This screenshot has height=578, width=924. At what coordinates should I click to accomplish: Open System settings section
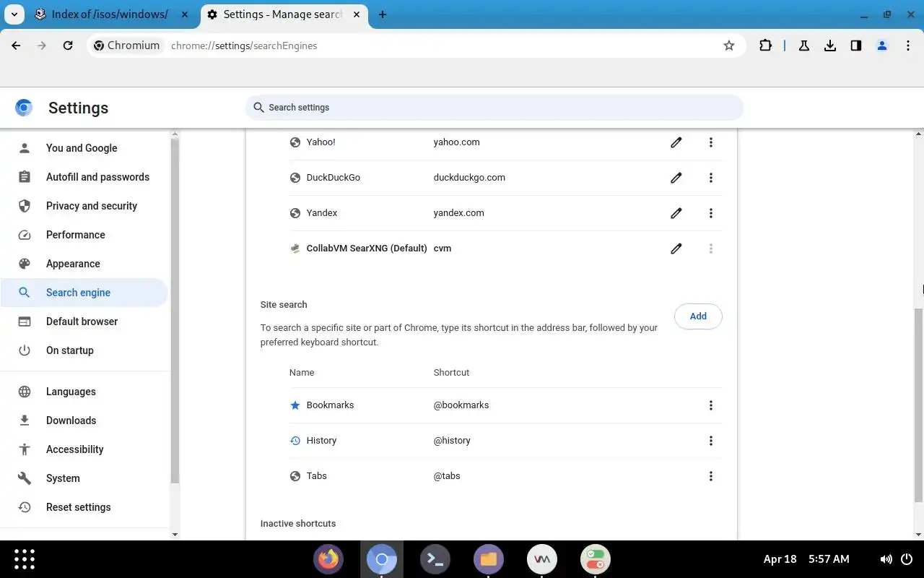tap(84, 478)
